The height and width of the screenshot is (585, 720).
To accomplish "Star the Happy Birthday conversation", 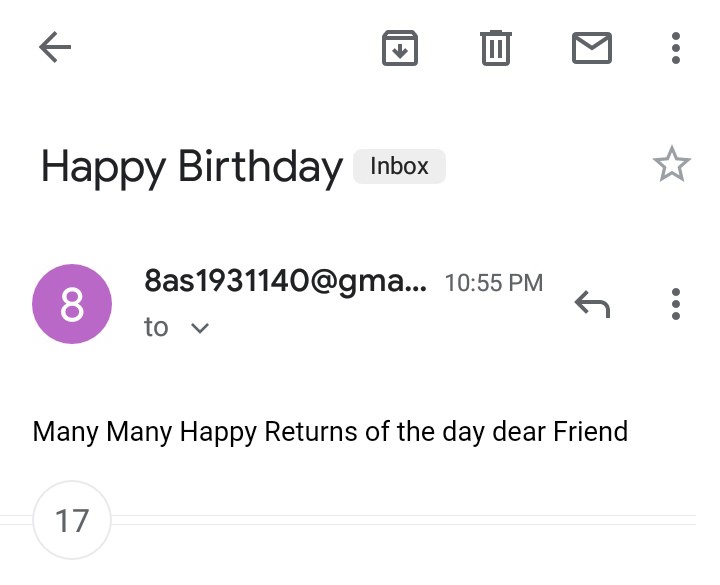I will (672, 164).
